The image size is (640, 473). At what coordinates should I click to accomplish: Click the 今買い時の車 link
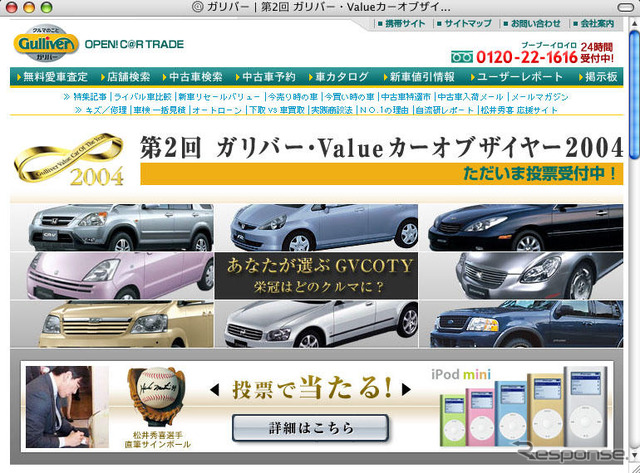coord(349,97)
